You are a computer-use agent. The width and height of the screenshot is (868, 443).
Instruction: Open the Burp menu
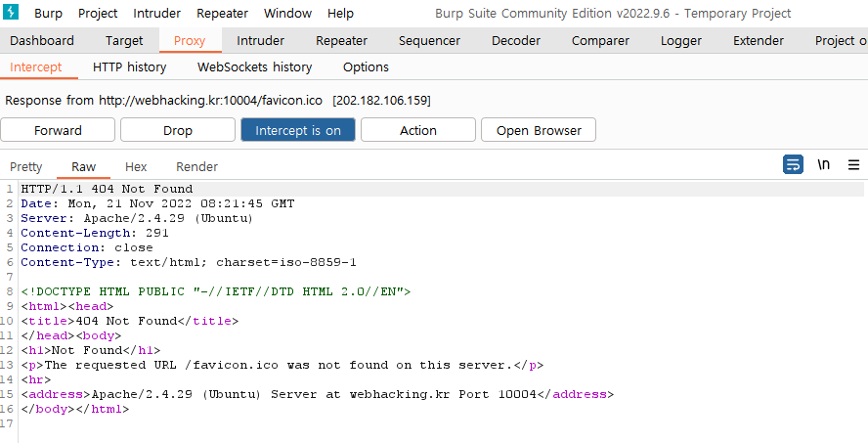tap(48, 14)
